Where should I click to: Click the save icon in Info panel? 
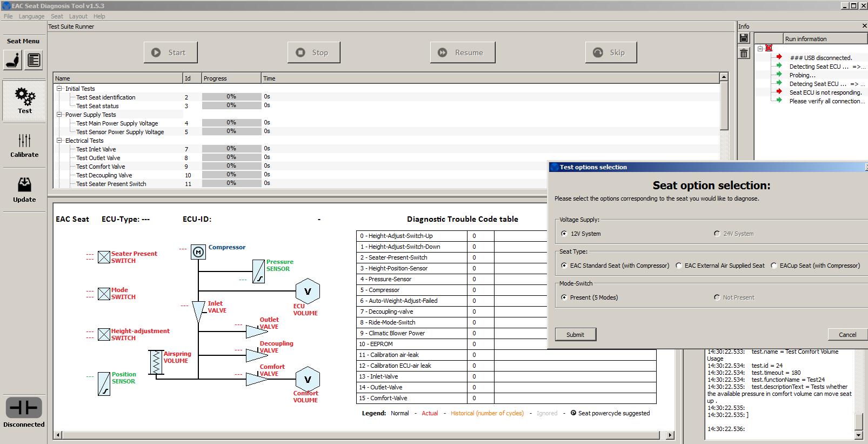tap(744, 38)
